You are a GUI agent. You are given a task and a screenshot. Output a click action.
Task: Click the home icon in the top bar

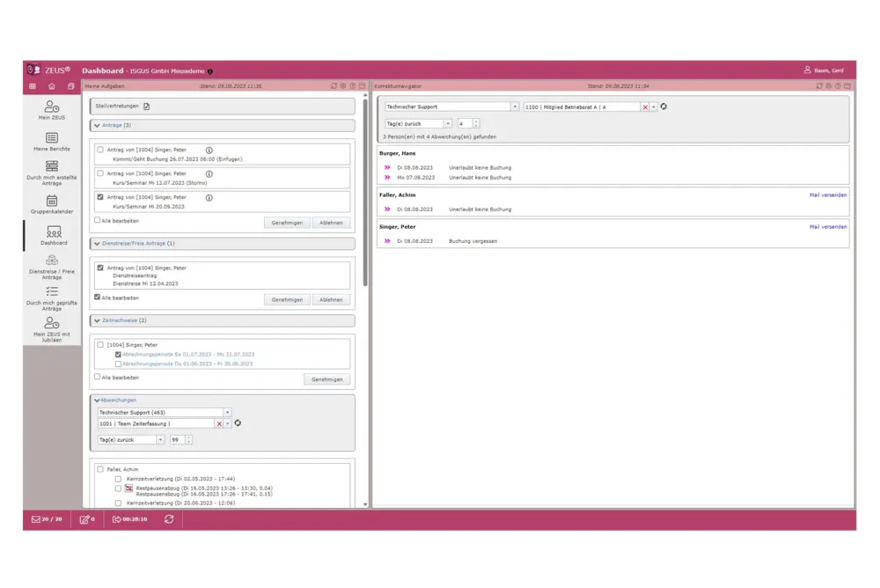click(52, 86)
